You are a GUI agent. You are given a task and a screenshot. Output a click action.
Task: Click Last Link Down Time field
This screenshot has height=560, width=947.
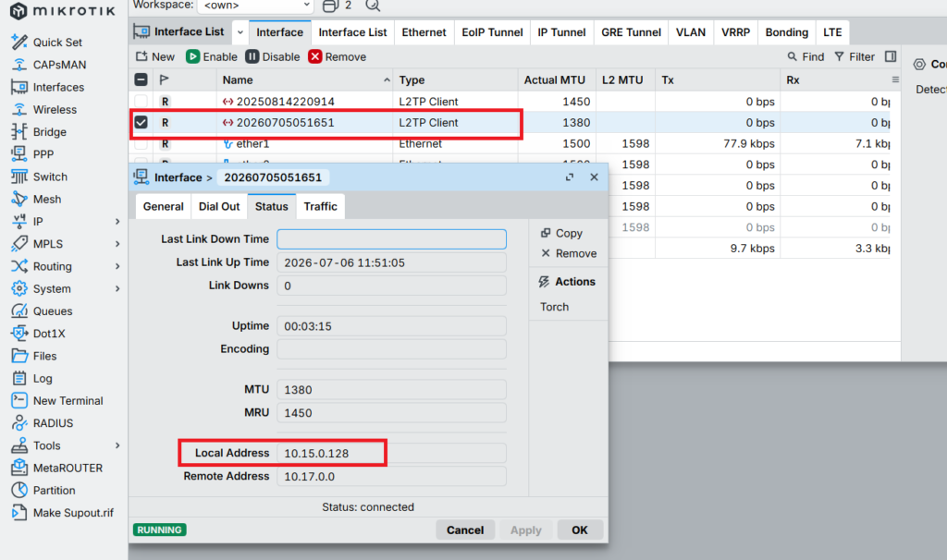click(391, 239)
